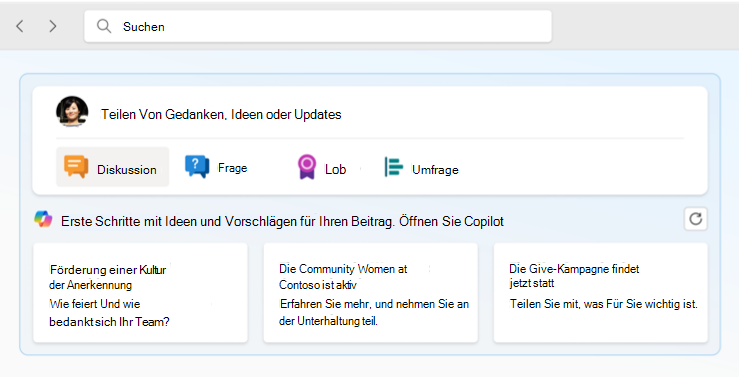
Task: Go forward with the right arrow
Action: point(53,26)
